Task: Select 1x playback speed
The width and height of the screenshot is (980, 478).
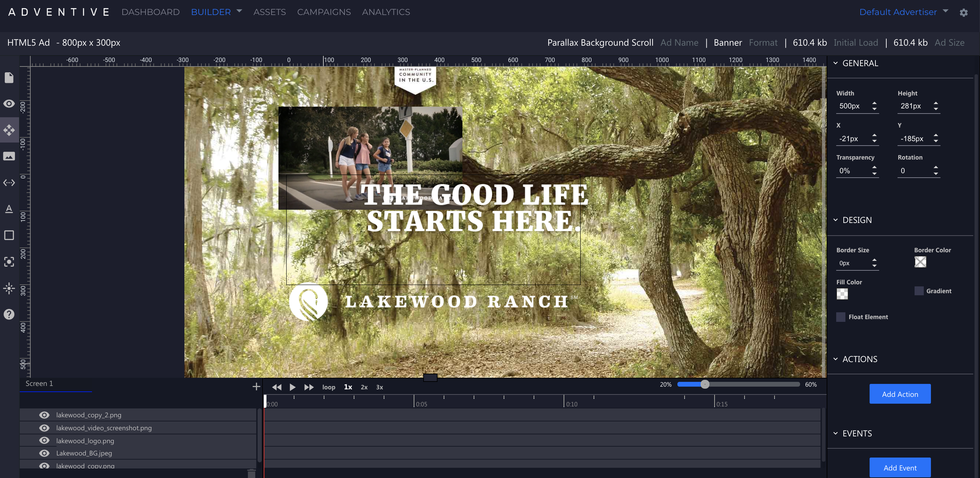Action: click(348, 387)
